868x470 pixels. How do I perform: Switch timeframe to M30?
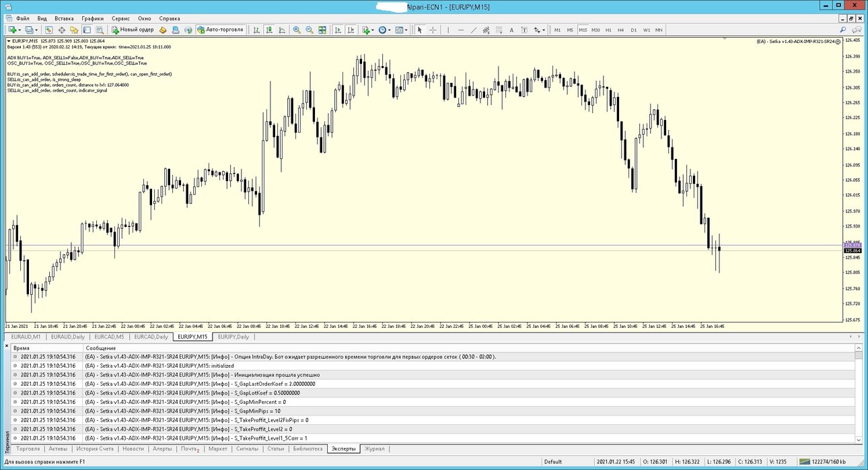[x=595, y=30]
